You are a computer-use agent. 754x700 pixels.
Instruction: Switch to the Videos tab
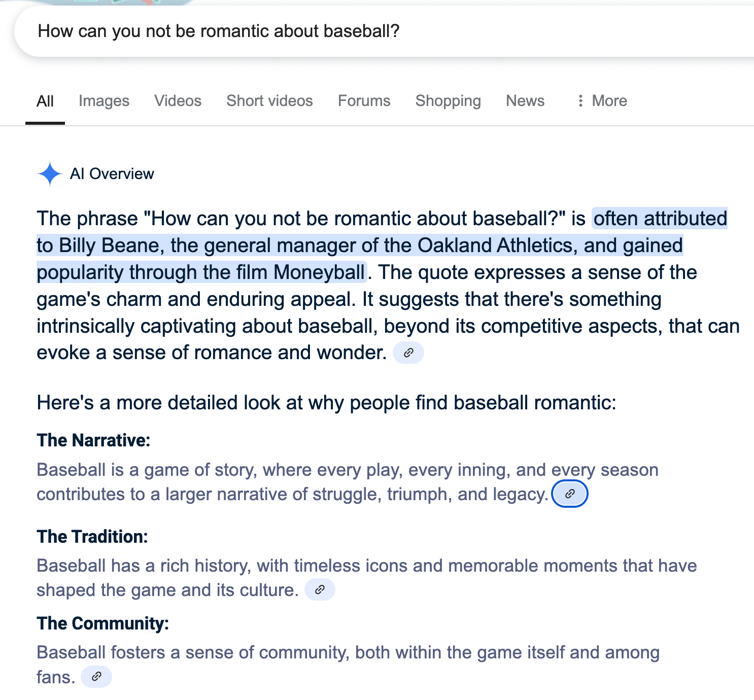click(178, 101)
